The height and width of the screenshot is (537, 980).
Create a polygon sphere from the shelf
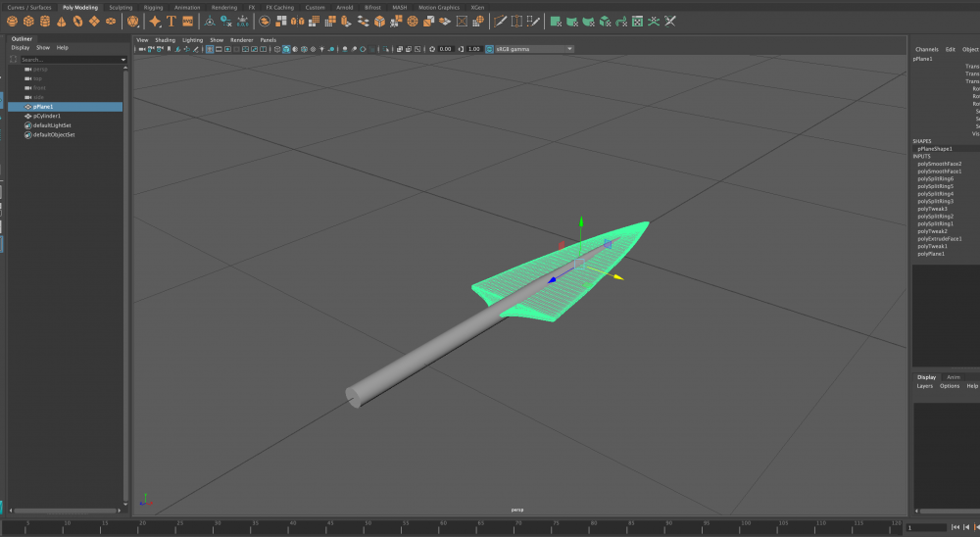(x=13, y=21)
